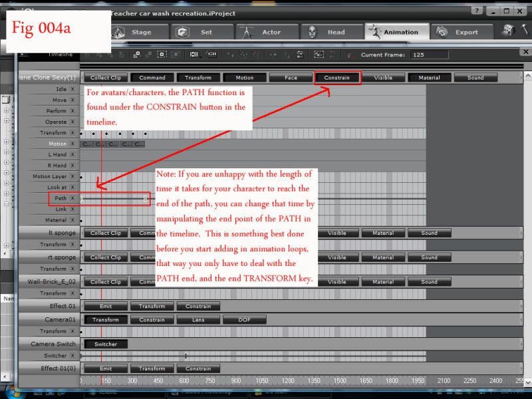Click Constrain button on Effect 01(0) track
The image size is (532, 399).
[198, 369]
